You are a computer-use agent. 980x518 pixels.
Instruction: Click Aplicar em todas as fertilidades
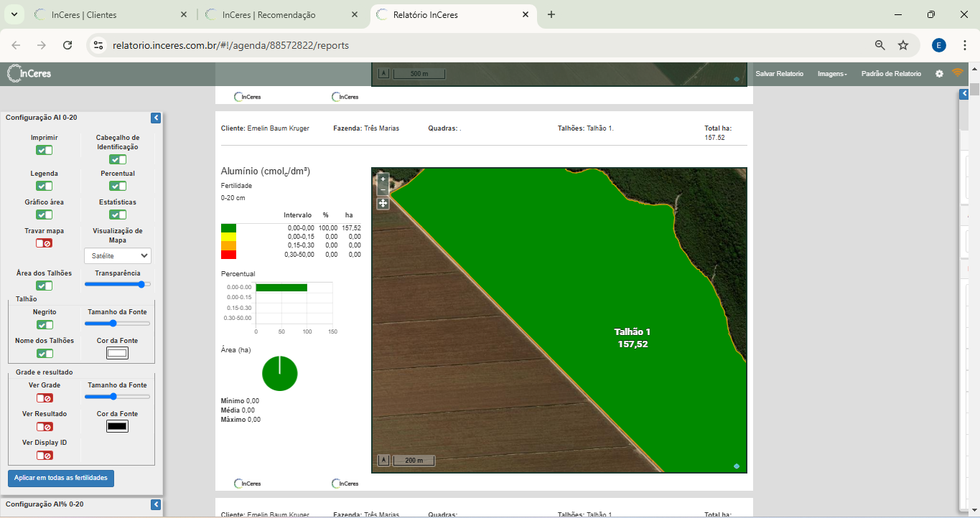pos(61,478)
